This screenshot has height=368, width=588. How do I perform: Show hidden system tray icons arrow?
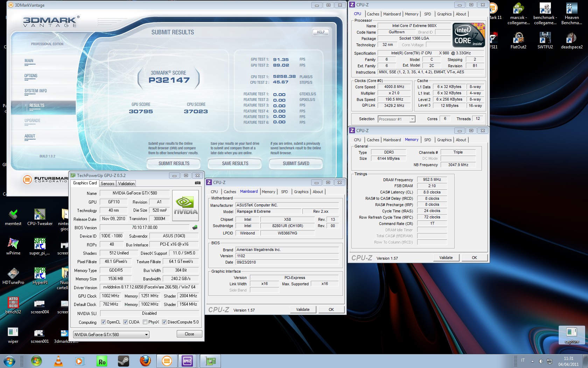(x=532, y=361)
